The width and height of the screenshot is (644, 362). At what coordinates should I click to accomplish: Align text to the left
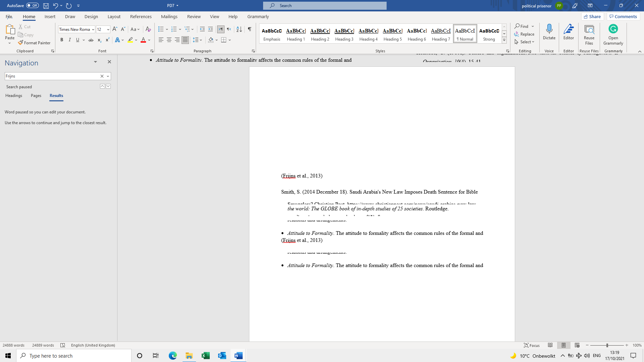point(161,40)
